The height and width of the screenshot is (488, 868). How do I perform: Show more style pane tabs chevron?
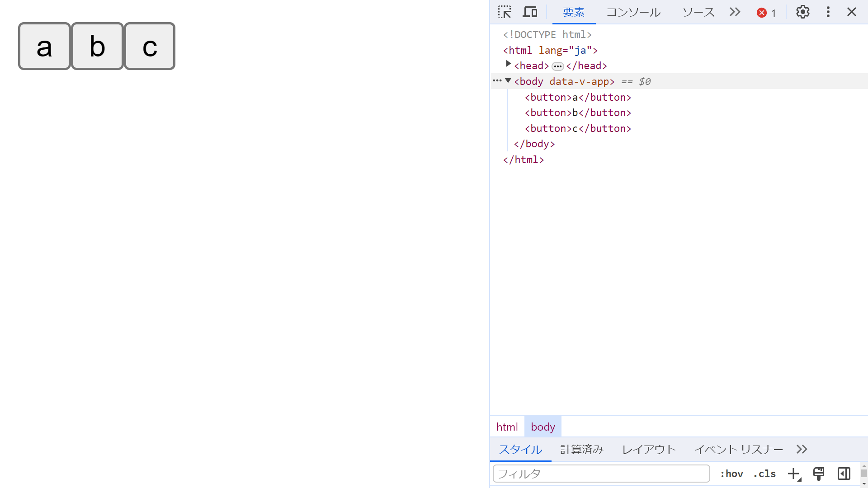(x=802, y=449)
